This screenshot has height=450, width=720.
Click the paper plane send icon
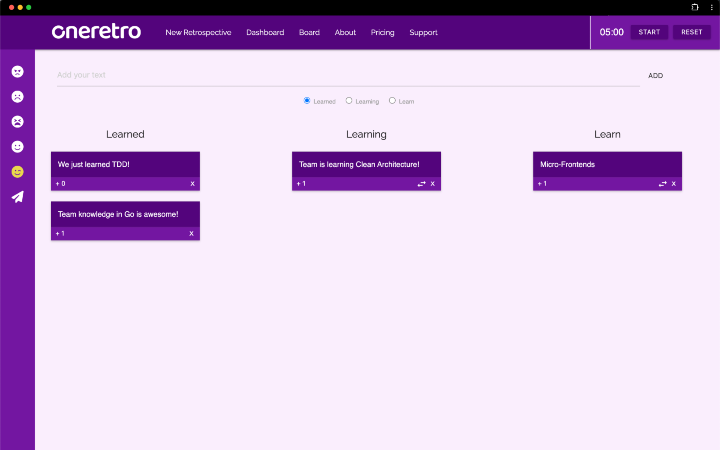pos(17,197)
